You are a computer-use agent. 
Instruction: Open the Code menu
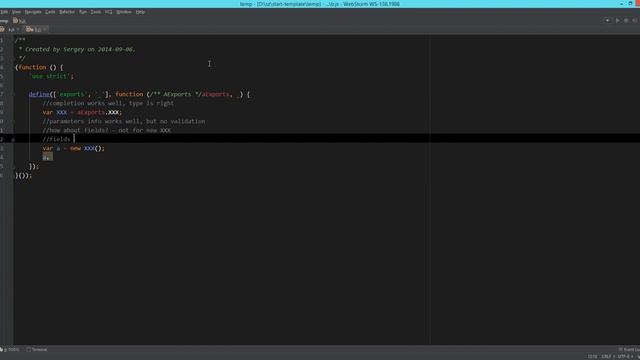click(x=50, y=12)
